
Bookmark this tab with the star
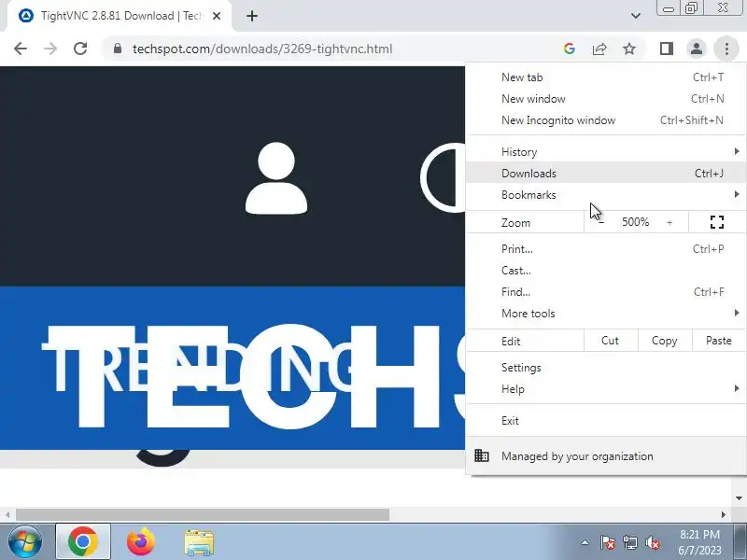coord(629,49)
